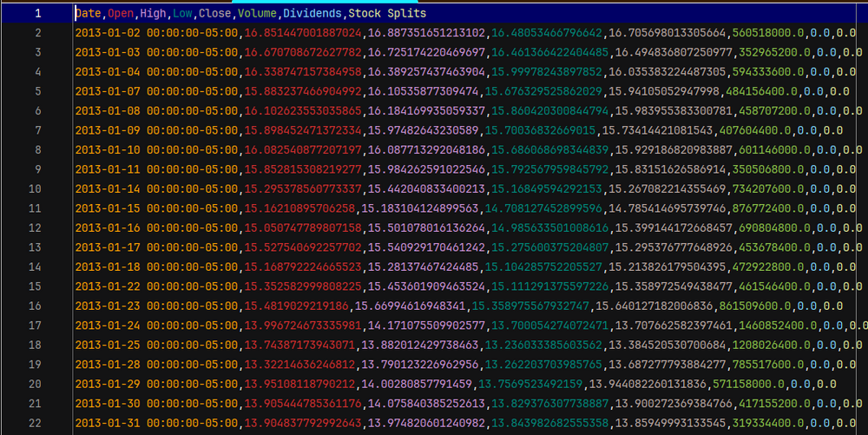Click Close value 15.295376777648926
The image size is (868, 435).
point(674,247)
